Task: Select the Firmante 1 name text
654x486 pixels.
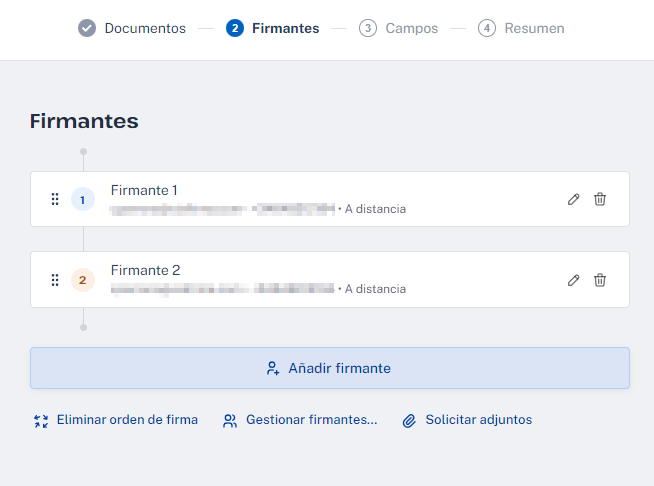Action: [x=144, y=190]
